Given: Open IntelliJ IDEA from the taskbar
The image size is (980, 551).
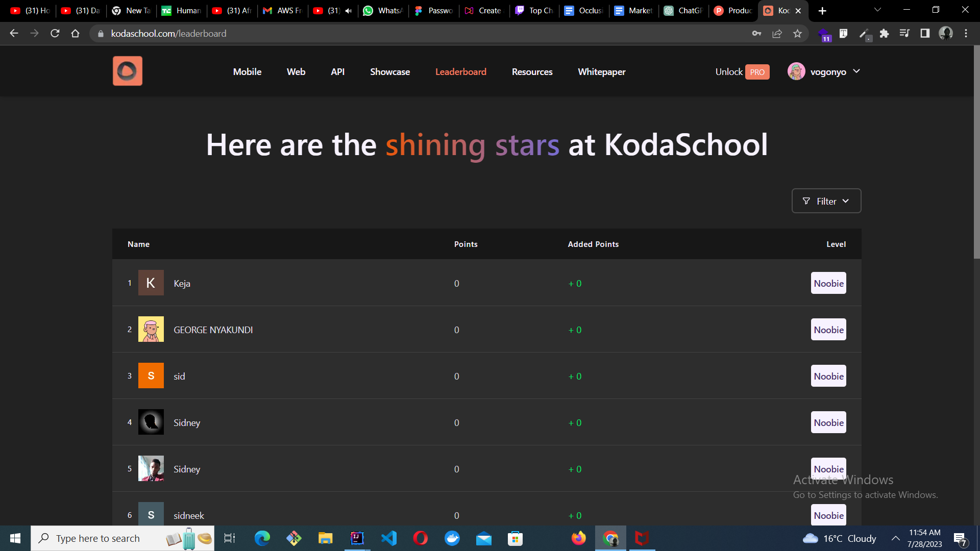Looking at the screenshot, I should click(x=357, y=538).
